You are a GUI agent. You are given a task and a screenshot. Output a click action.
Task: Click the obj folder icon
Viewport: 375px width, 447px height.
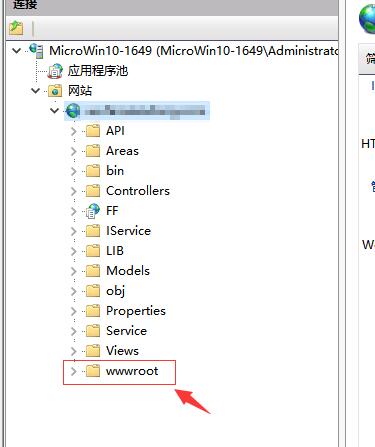pos(93,291)
